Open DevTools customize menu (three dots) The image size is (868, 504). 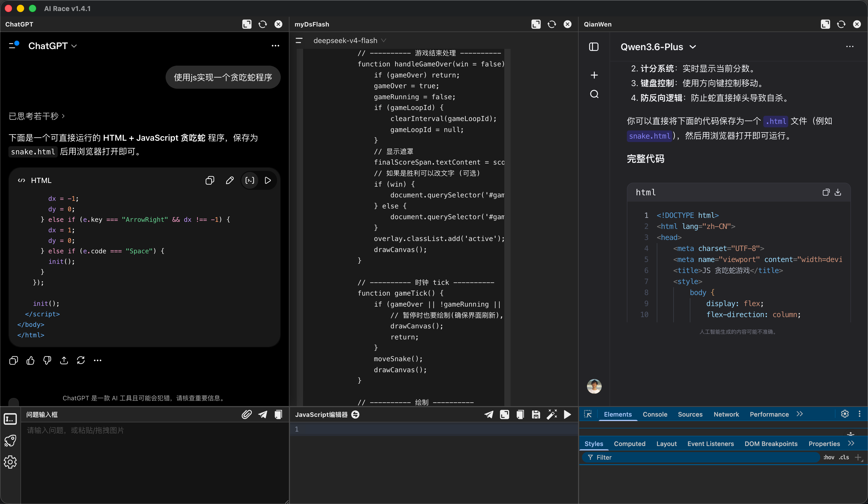859,414
